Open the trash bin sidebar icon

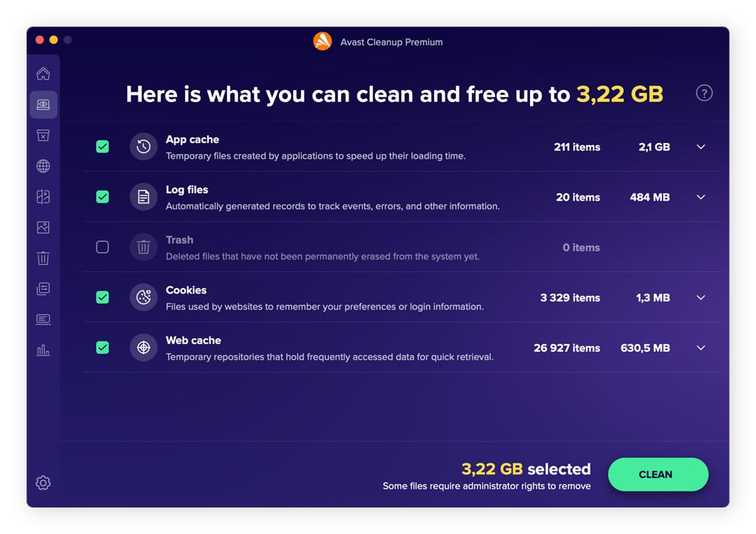click(43, 258)
